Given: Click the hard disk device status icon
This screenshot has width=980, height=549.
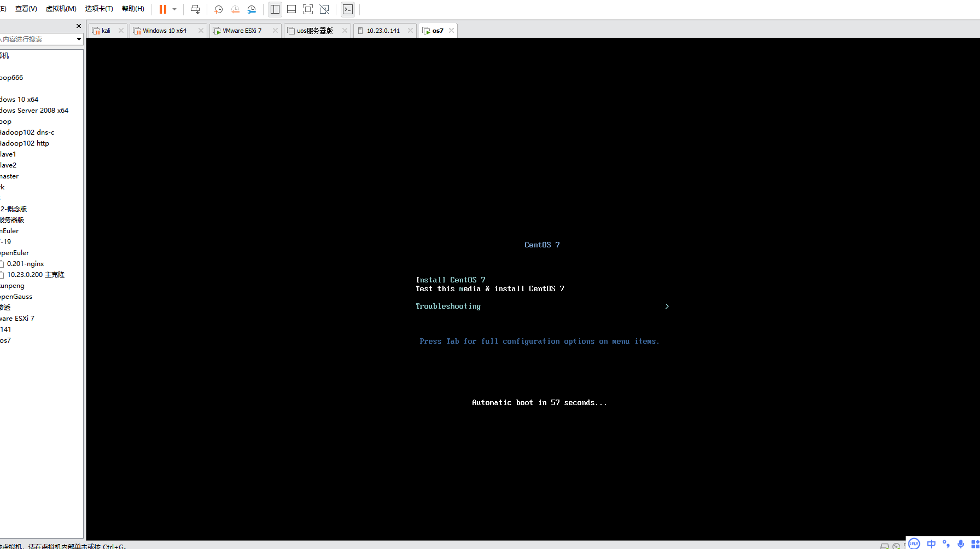Looking at the screenshot, I should [x=884, y=546].
